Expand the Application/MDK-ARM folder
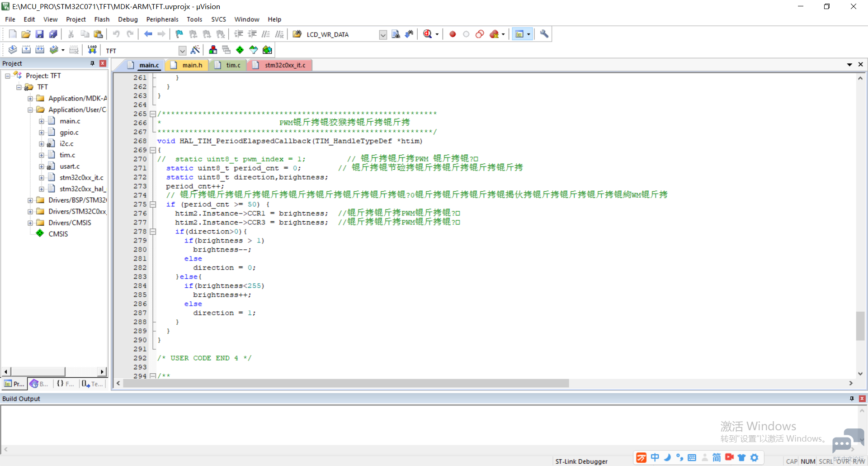This screenshot has width=868, height=466. tap(30, 99)
